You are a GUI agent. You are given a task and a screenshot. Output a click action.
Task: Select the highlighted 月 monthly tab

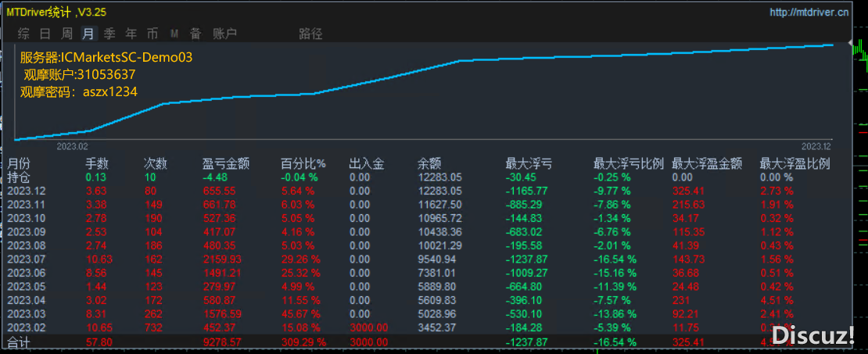(88, 34)
